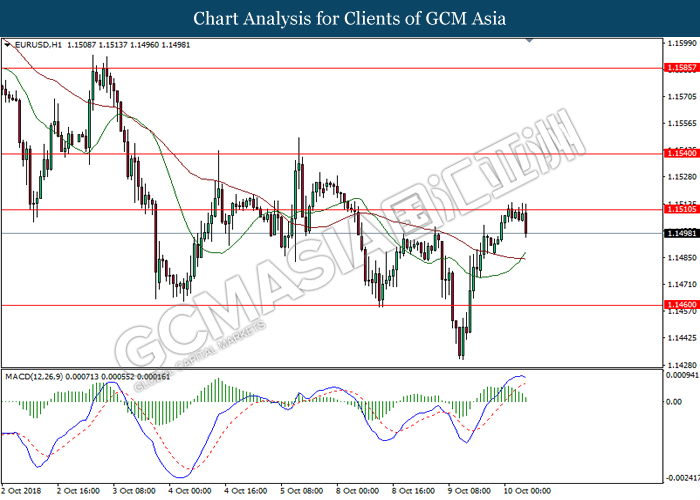This screenshot has width=700, height=500.
Task: Click the 1.14425 price axis value
Action: [x=682, y=338]
